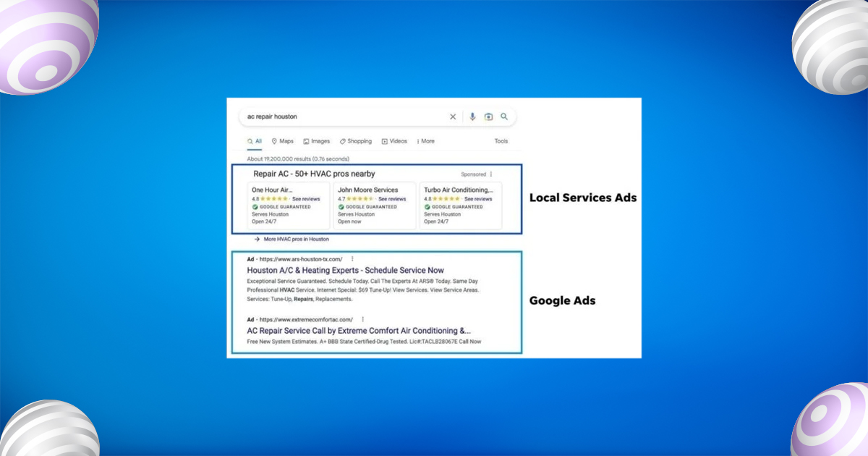Click 'Serves Houston' on John Moore Services card
868x456 pixels.
pos(356,214)
